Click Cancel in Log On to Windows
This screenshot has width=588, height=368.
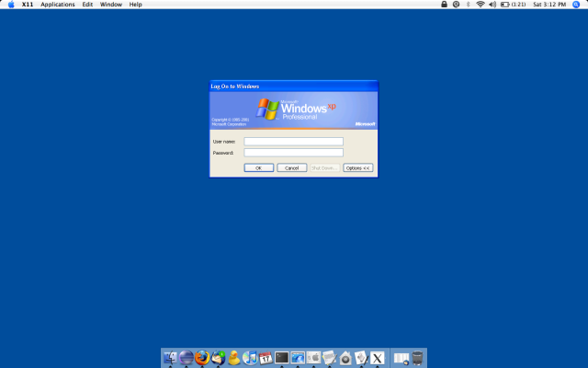coord(292,167)
